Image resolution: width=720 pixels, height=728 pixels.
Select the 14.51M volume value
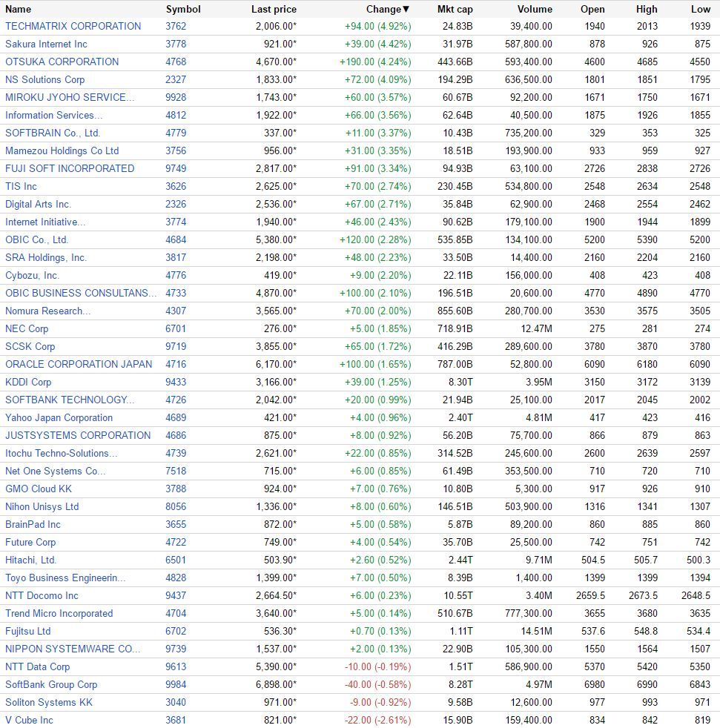[x=537, y=632]
